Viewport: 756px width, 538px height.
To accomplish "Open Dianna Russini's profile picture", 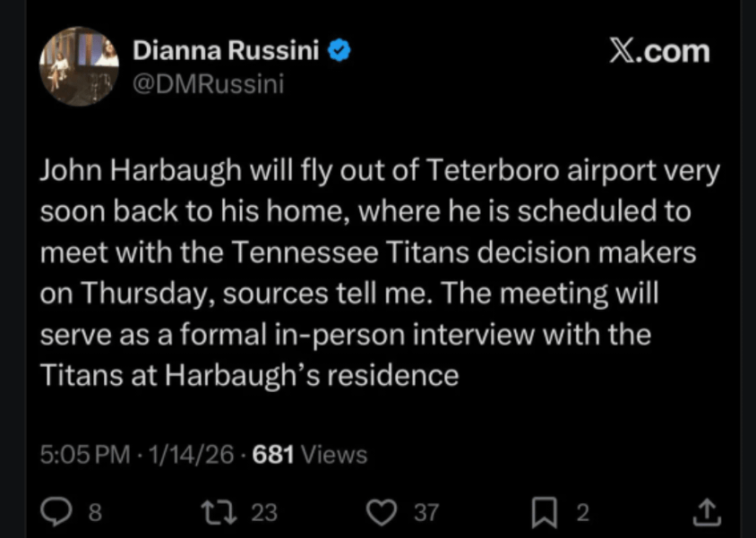I will [80, 66].
